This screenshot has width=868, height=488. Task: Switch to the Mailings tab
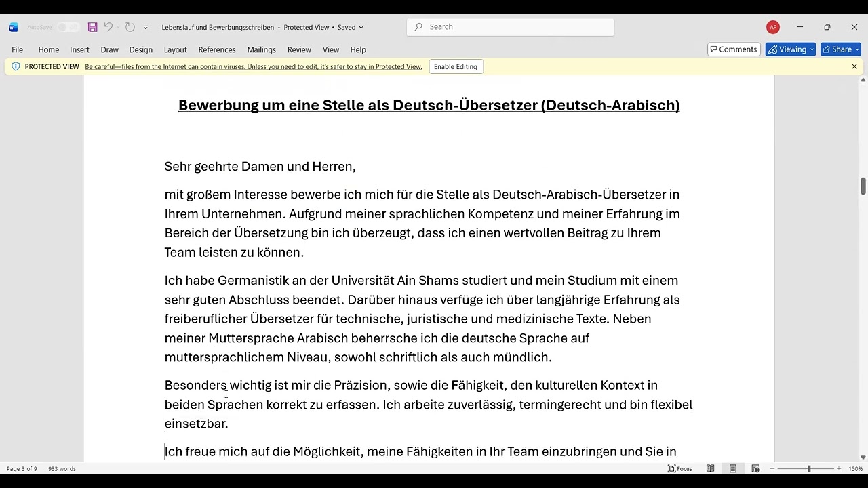[261, 49]
